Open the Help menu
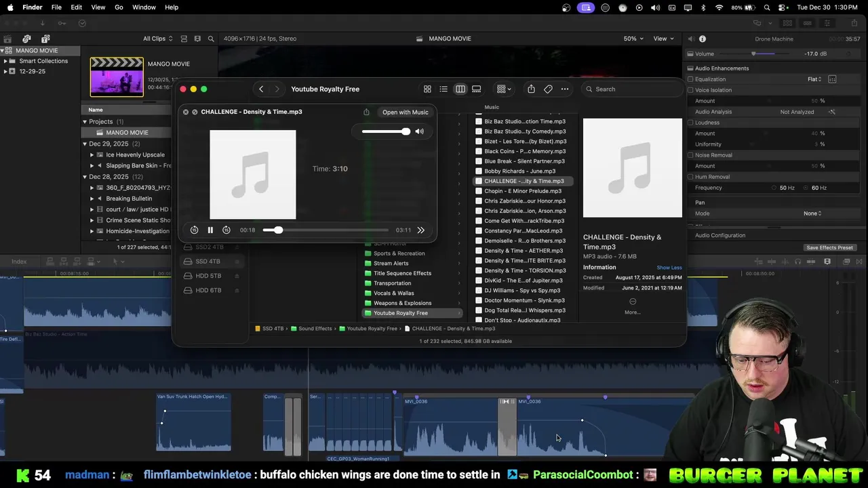Image resolution: width=868 pixels, height=488 pixels. coord(172,7)
